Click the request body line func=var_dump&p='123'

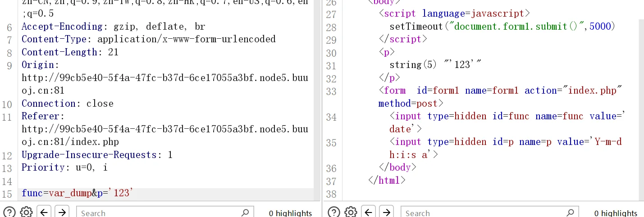click(x=77, y=194)
